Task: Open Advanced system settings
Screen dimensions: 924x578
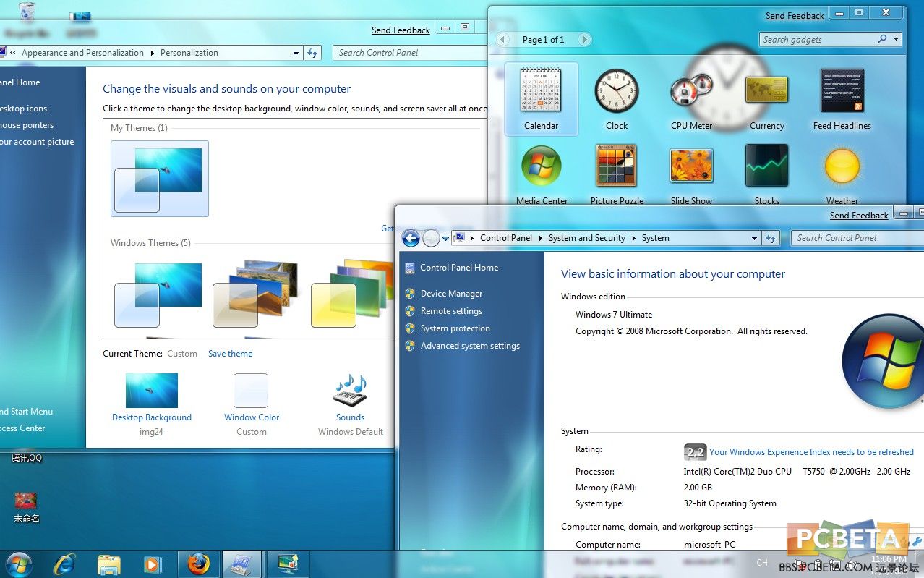Action: (x=470, y=346)
